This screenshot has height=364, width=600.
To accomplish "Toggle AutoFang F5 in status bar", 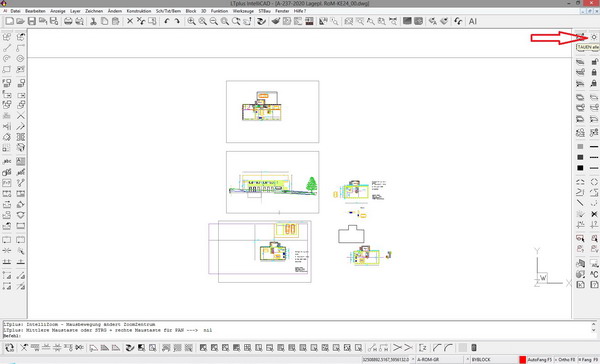I will coord(540,360).
